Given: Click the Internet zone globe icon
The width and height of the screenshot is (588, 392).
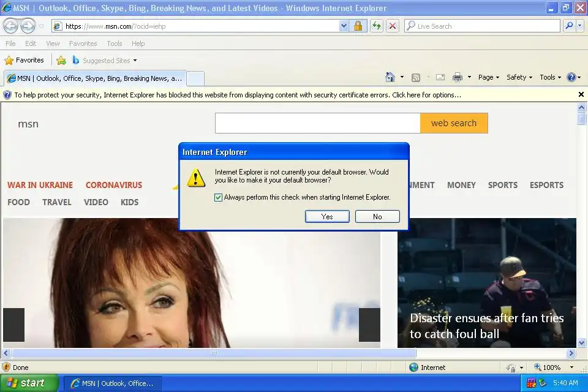Looking at the screenshot, I should coord(413,367).
